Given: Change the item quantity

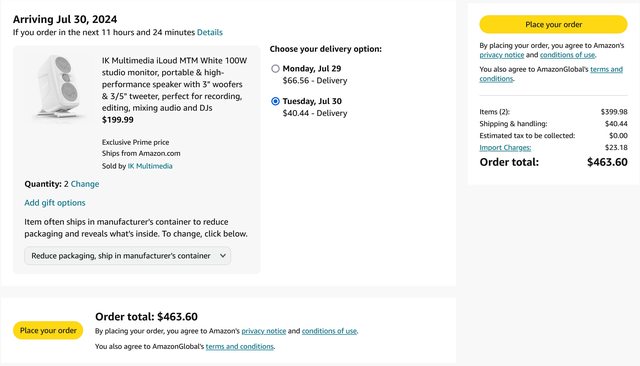Looking at the screenshot, I should point(85,184).
